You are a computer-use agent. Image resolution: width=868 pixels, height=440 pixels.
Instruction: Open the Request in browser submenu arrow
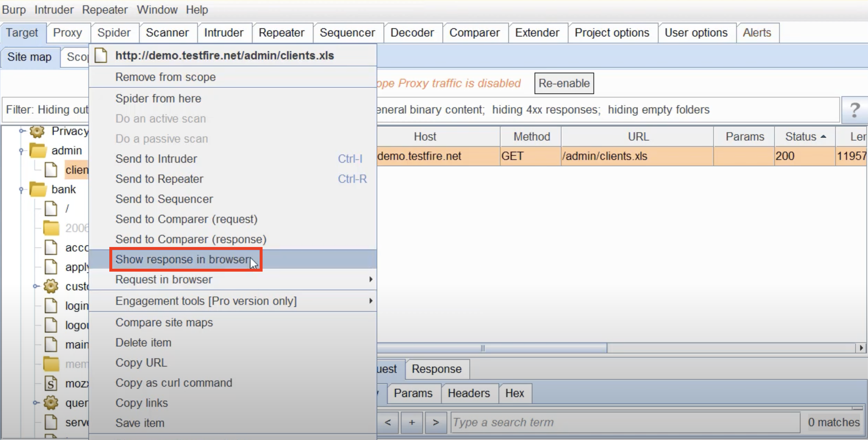(x=371, y=280)
